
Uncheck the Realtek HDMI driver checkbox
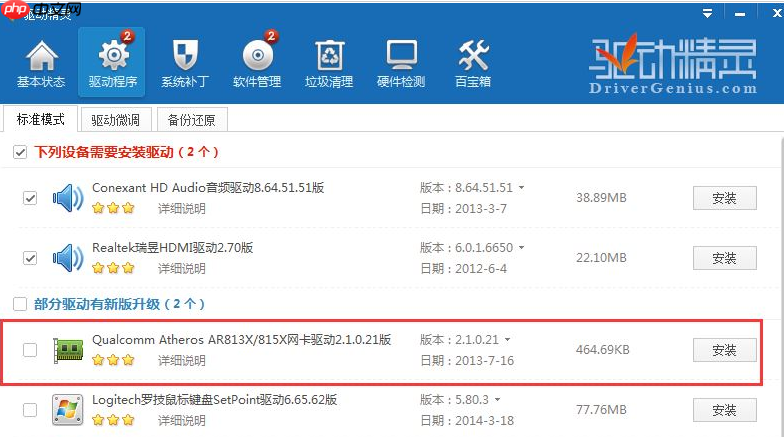point(30,258)
